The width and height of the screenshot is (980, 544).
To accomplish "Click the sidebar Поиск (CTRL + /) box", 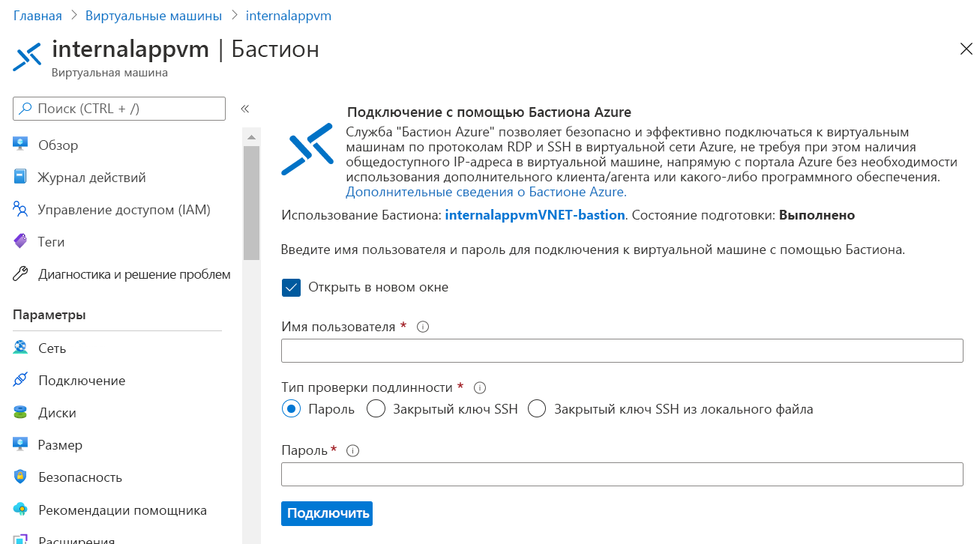I will click(x=119, y=109).
